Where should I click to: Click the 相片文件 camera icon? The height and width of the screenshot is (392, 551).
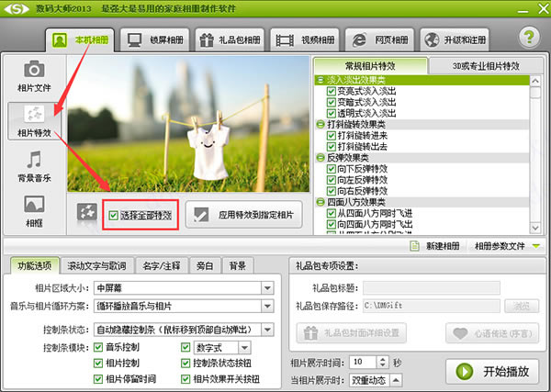(33, 73)
